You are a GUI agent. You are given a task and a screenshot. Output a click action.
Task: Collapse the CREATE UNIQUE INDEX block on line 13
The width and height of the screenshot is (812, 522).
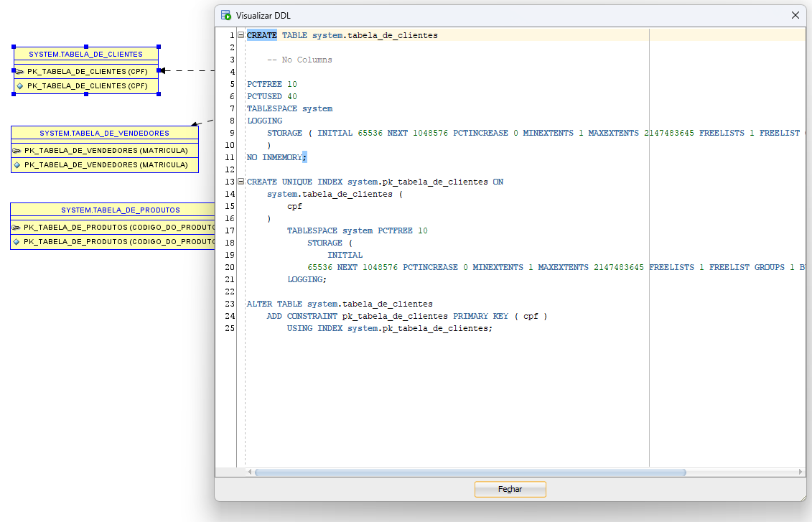coord(241,182)
